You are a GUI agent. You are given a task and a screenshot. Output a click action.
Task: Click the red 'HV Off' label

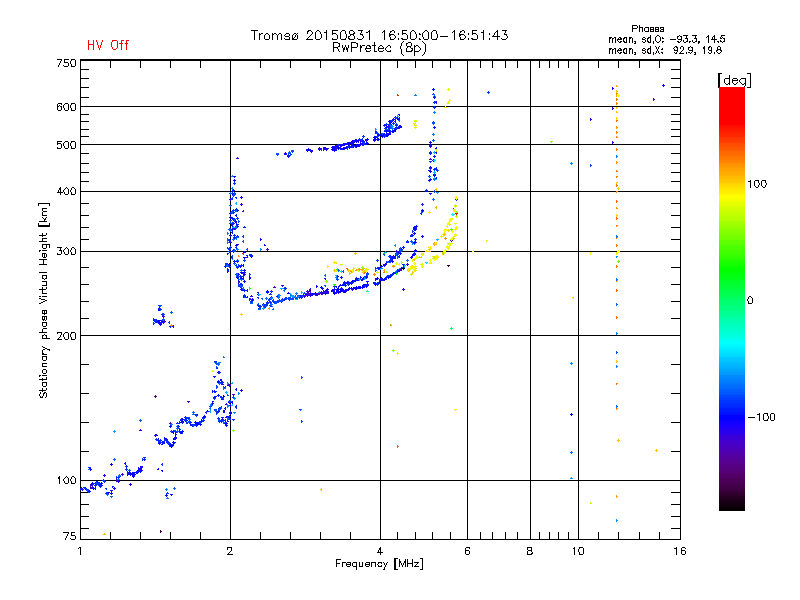click(x=108, y=45)
